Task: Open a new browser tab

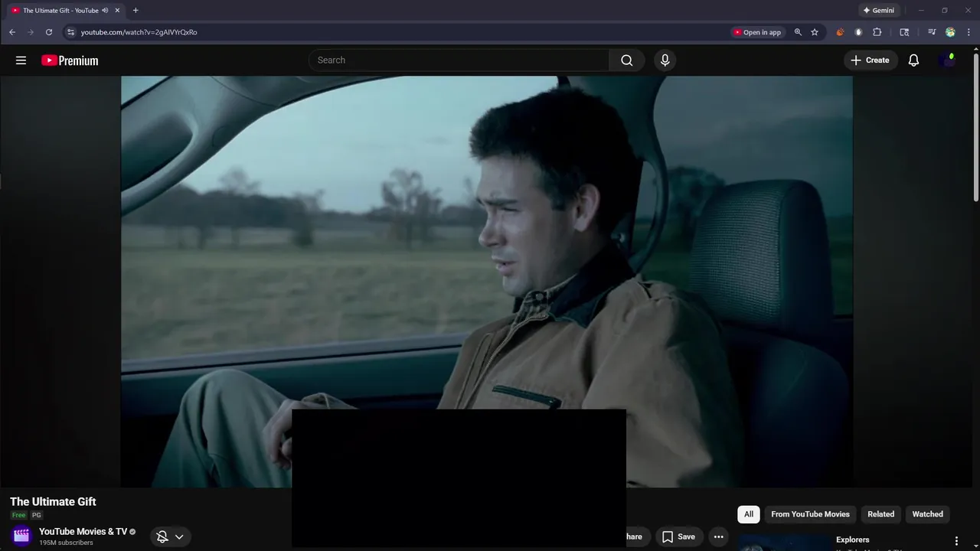Action: (x=136, y=11)
